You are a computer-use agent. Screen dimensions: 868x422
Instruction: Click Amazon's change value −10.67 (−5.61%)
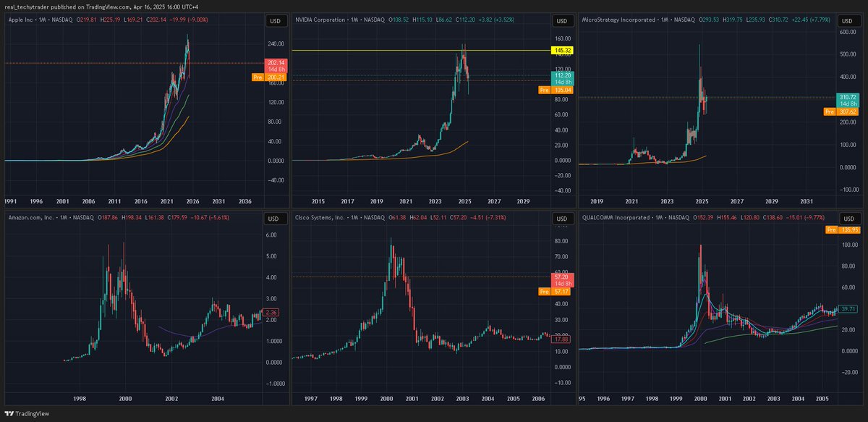tap(210, 218)
